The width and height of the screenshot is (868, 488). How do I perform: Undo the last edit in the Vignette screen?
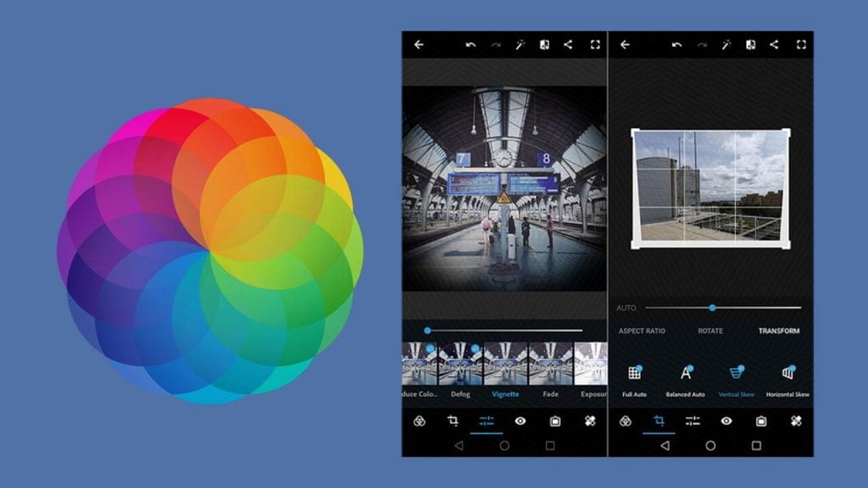pos(470,45)
